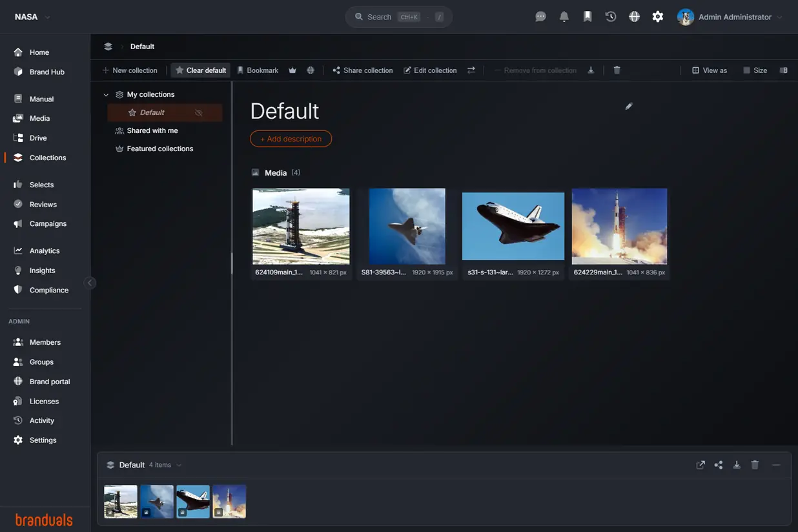Download the collection from the toolbar

click(x=591, y=70)
